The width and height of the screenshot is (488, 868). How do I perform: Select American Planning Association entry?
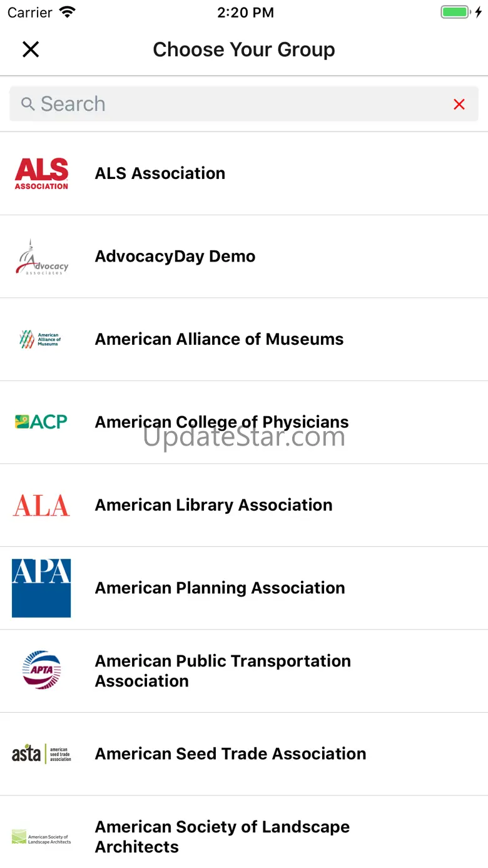point(220,588)
